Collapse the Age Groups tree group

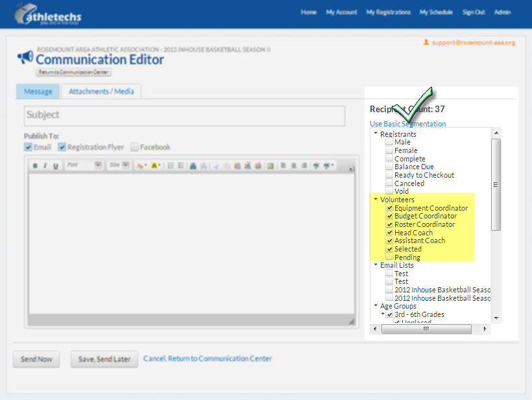click(376, 306)
